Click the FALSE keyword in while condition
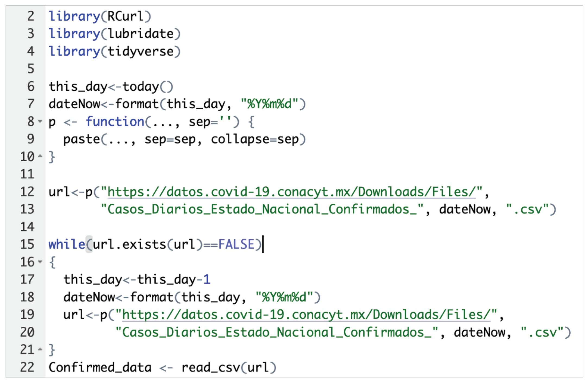 pos(236,244)
